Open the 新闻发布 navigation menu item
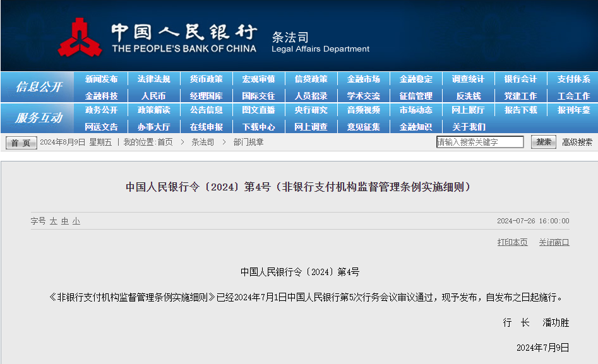This screenshot has height=364, width=598. coord(101,79)
